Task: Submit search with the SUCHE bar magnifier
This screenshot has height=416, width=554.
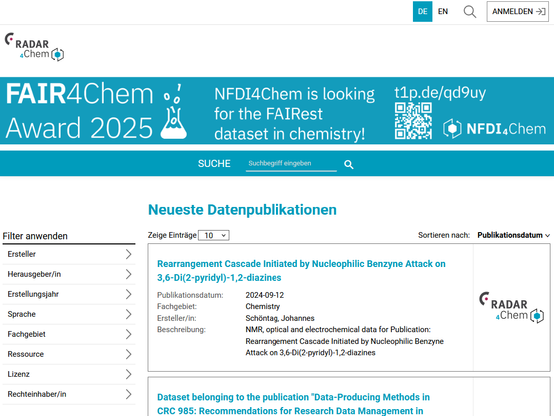Action: pyautogui.click(x=349, y=164)
